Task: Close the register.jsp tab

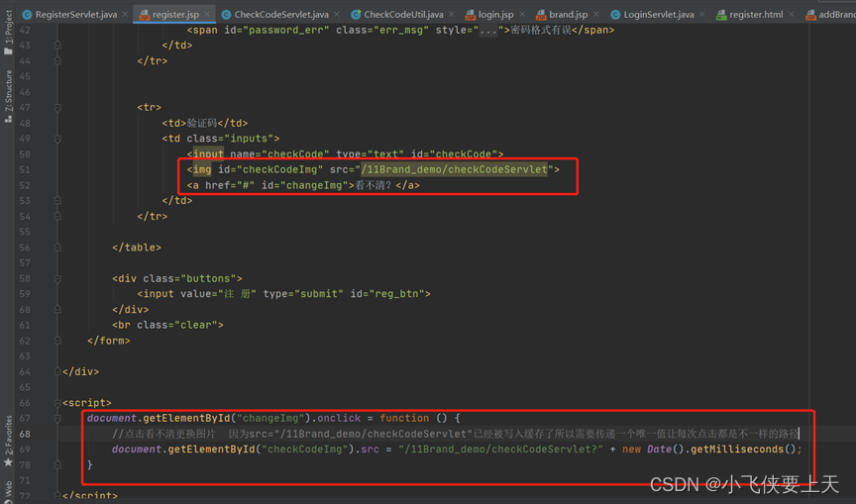Action: 207,14
